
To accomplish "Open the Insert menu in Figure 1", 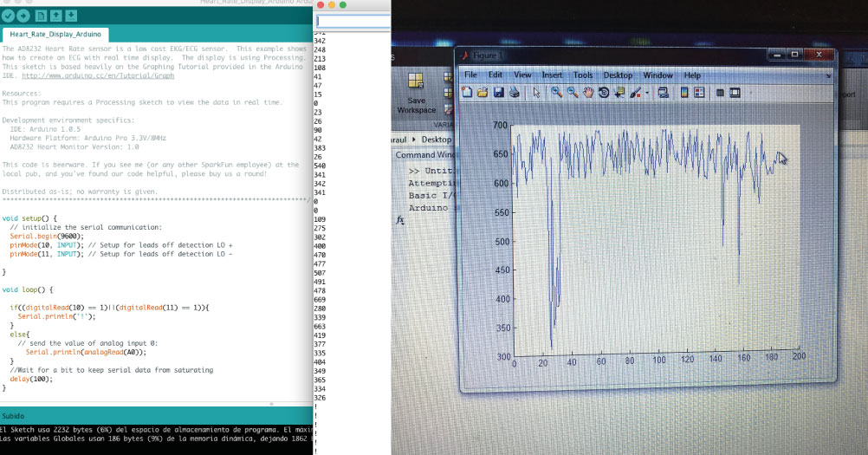I will pyautogui.click(x=551, y=75).
